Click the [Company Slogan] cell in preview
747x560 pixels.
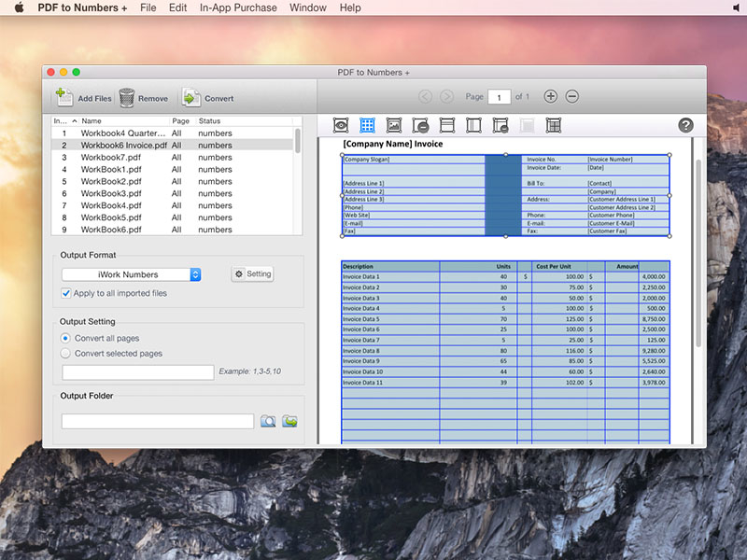pos(414,160)
